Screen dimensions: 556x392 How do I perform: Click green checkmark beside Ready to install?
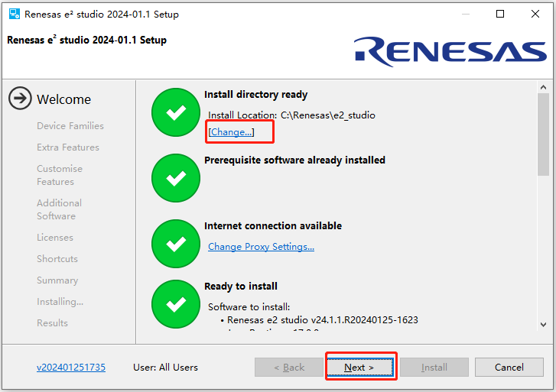pos(176,304)
